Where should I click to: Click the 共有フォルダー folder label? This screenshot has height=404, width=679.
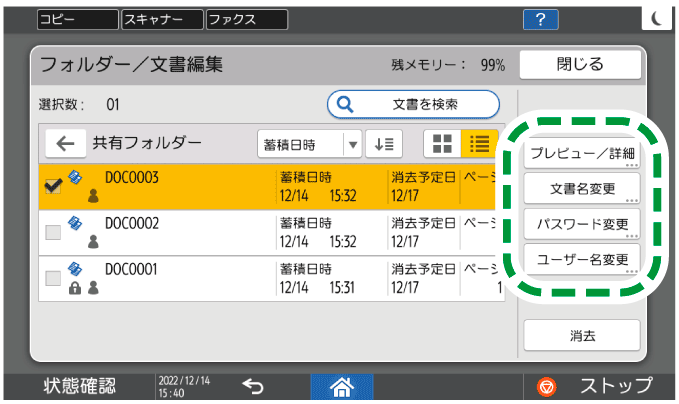pyautogui.click(x=147, y=143)
